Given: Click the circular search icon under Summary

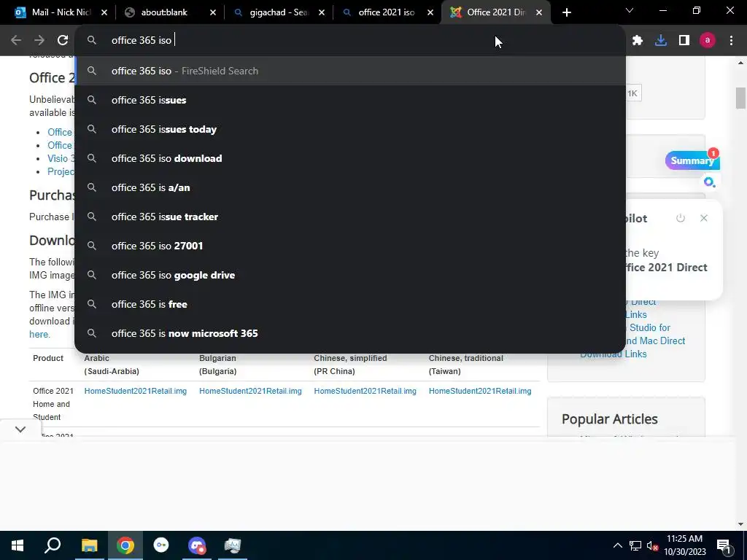Looking at the screenshot, I should click(x=709, y=182).
